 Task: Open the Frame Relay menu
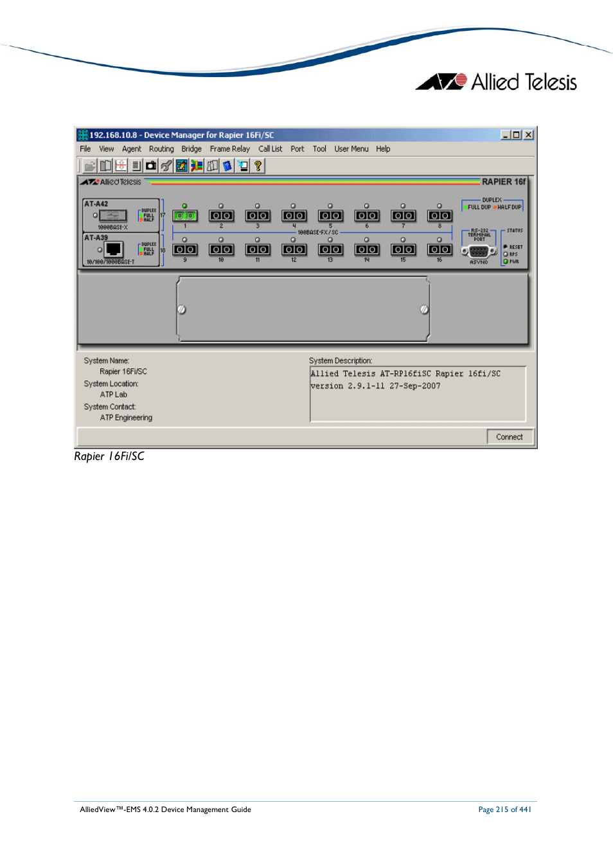pos(230,149)
